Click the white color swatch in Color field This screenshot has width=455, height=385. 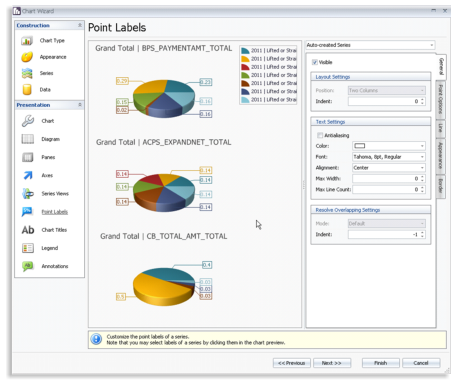(x=359, y=146)
